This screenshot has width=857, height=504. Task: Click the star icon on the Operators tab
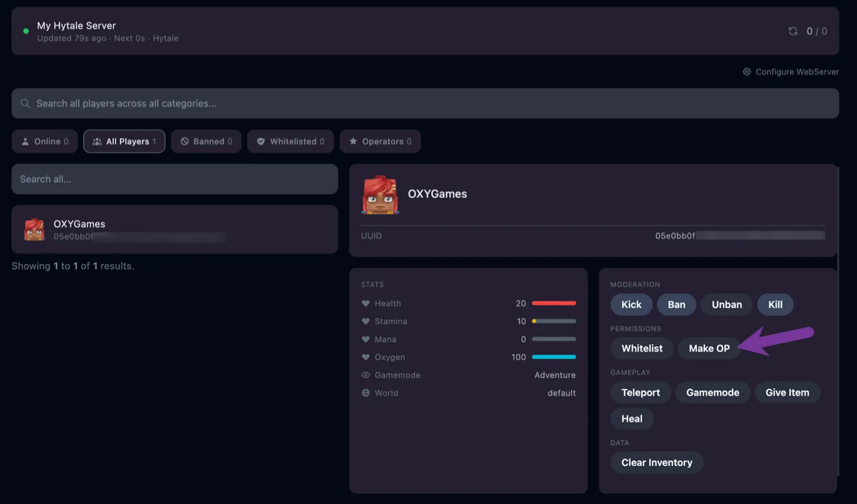click(x=354, y=141)
